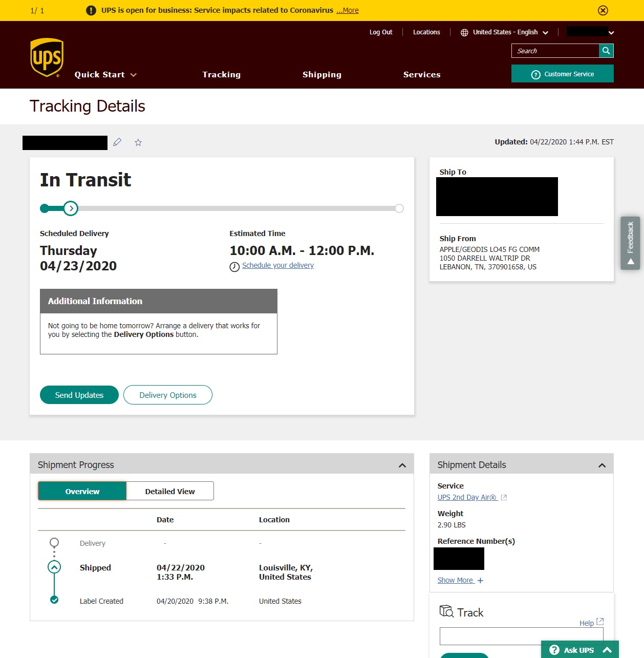
Task: Click the Delivery step empty circle icon
Action: [x=54, y=542]
